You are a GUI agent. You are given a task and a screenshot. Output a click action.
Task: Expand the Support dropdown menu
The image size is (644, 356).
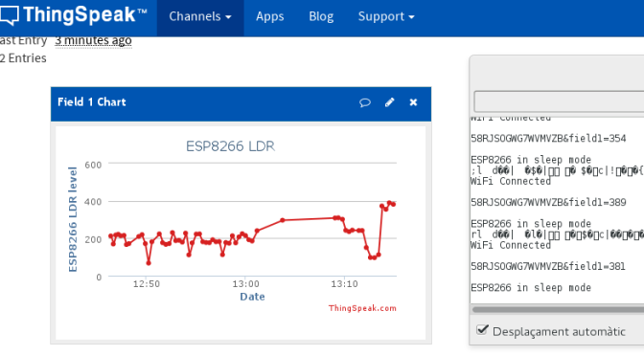pos(386,16)
